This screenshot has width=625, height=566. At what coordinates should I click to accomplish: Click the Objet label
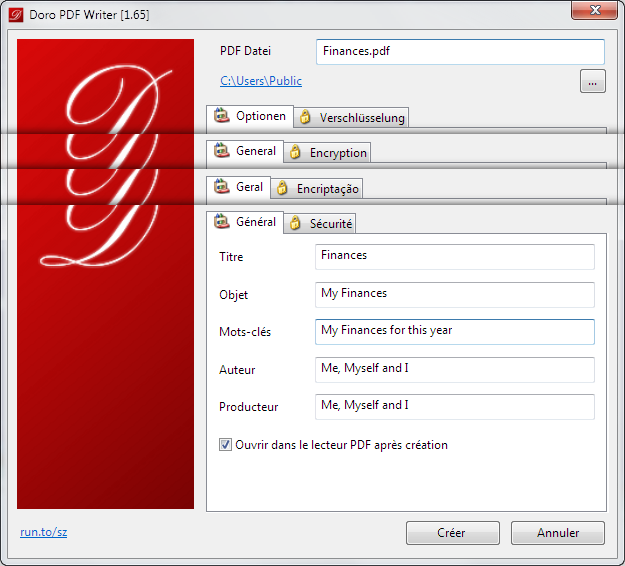[233, 295]
